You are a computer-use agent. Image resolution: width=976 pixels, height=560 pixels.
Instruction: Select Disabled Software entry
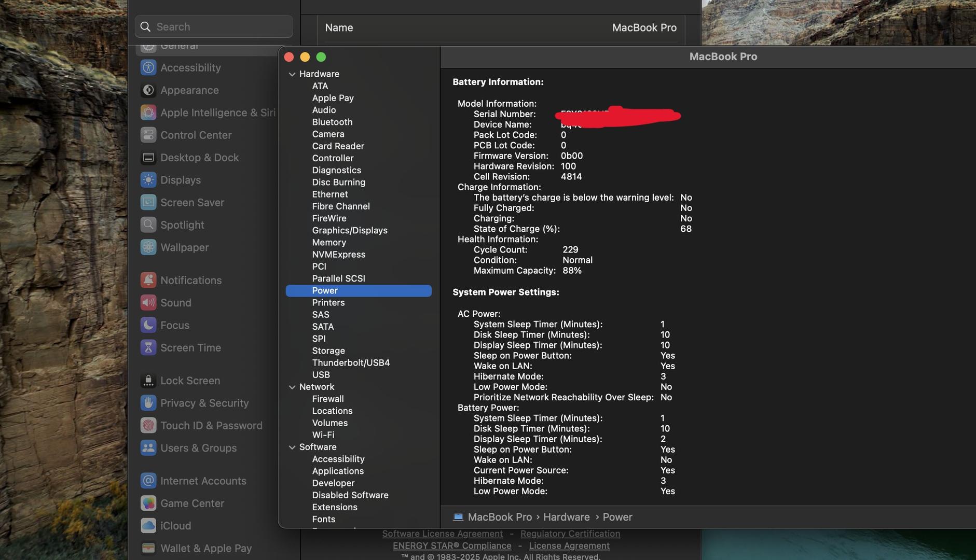pos(350,495)
